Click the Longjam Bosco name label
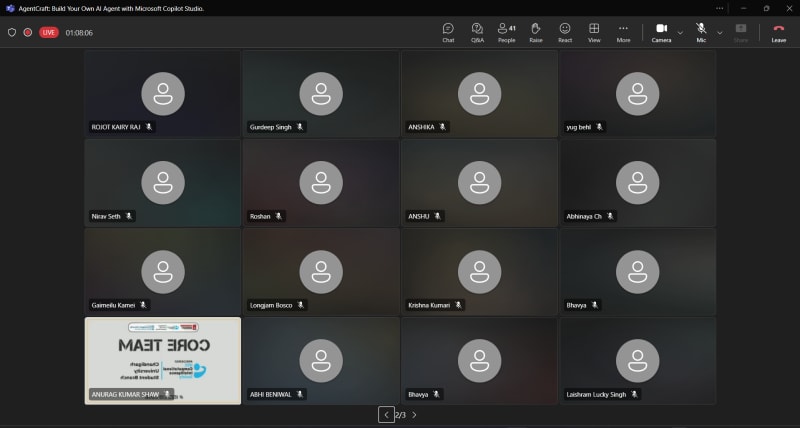 (x=271, y=305)
